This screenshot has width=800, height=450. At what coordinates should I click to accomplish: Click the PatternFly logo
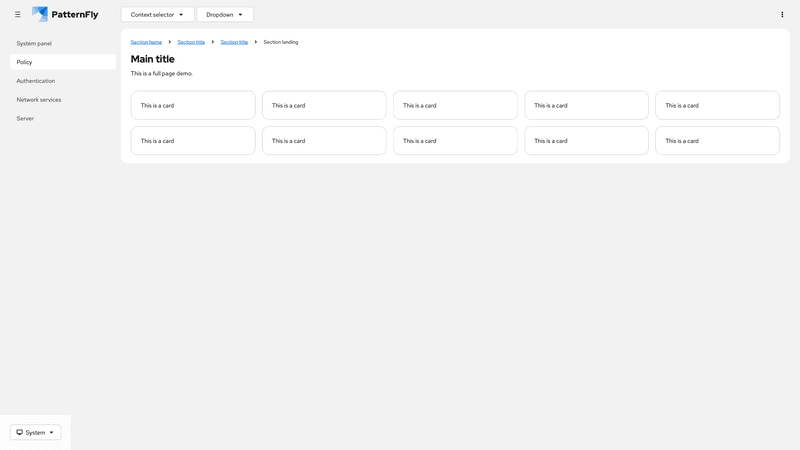point(66,15)
